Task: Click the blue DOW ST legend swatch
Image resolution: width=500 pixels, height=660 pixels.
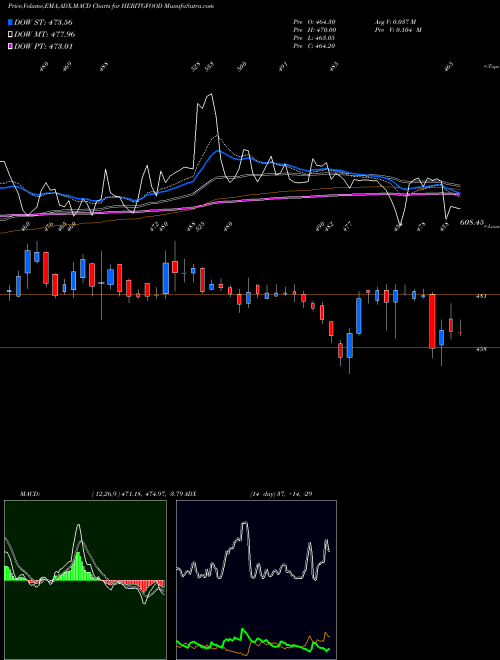Action: coord(10,22)
